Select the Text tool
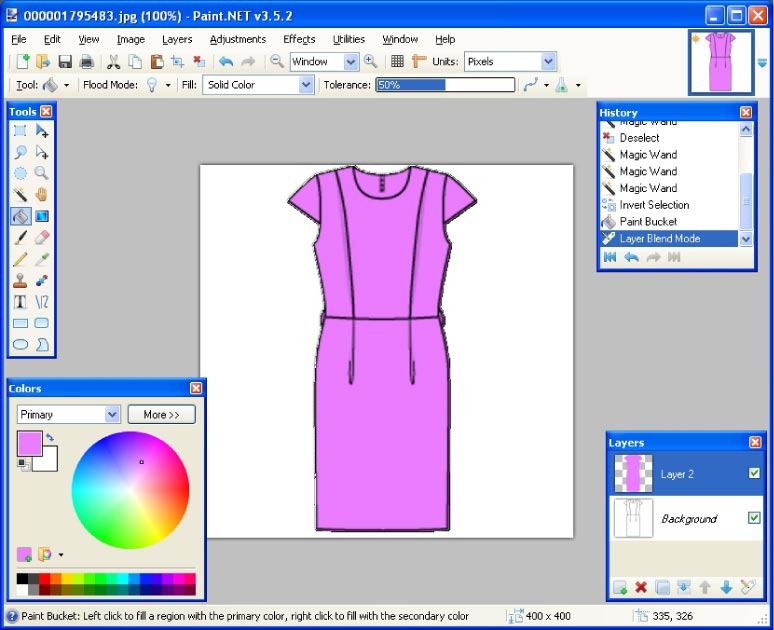Image resolution: width=774 pixels, height=630 pixels. click(x=20, y=301)
